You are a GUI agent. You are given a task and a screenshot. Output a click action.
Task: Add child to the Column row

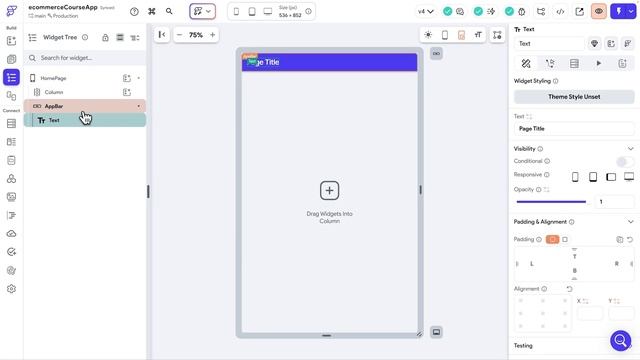(x=127, y=92)
